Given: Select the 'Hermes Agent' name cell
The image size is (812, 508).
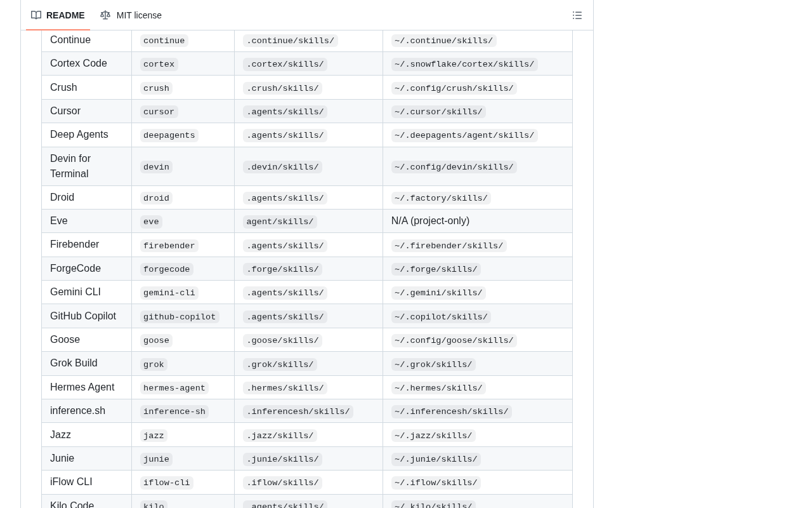Looking at the screenshot, I should point(82,387).
